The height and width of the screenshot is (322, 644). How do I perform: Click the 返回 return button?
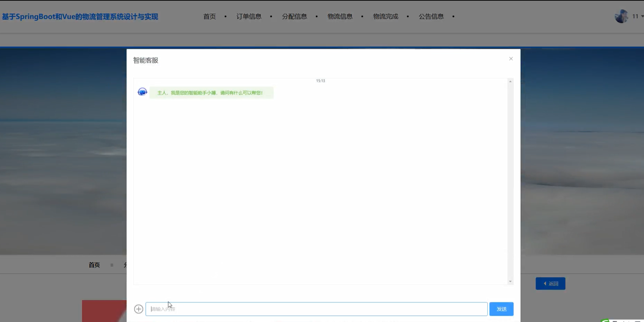tap(550, 283)
